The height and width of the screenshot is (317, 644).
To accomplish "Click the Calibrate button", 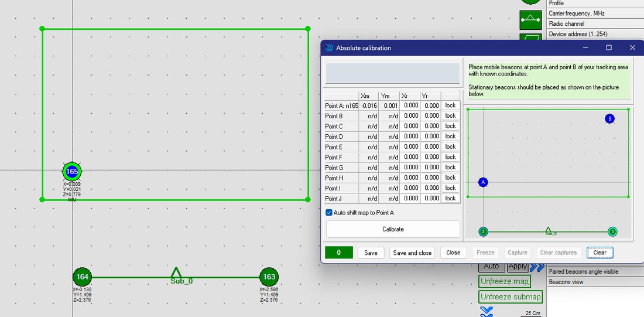I will pyautogui.click(x=393, y=229).
